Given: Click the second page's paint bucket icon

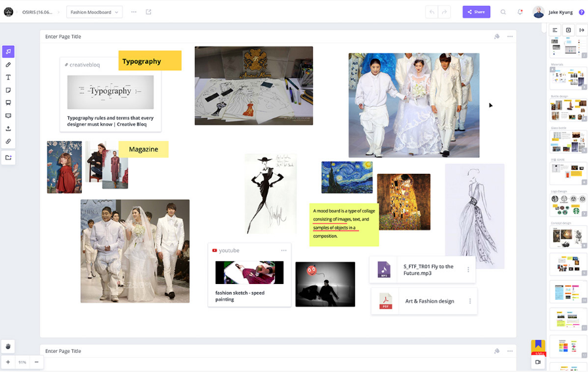Looking at the screenshot, I should [497, 351].
